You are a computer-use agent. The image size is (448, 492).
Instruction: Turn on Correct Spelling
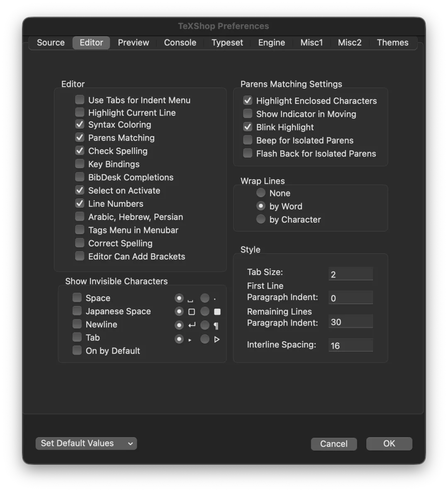tap(80, 243)
